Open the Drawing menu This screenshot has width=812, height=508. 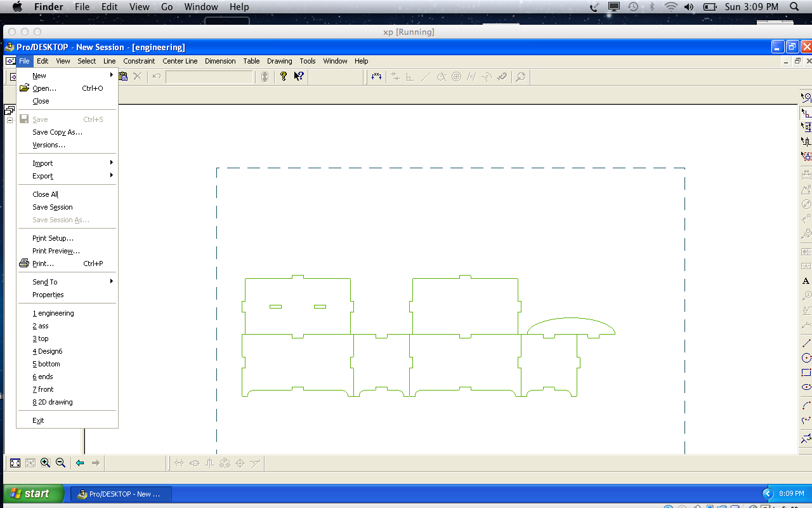(x=279, y=61)
